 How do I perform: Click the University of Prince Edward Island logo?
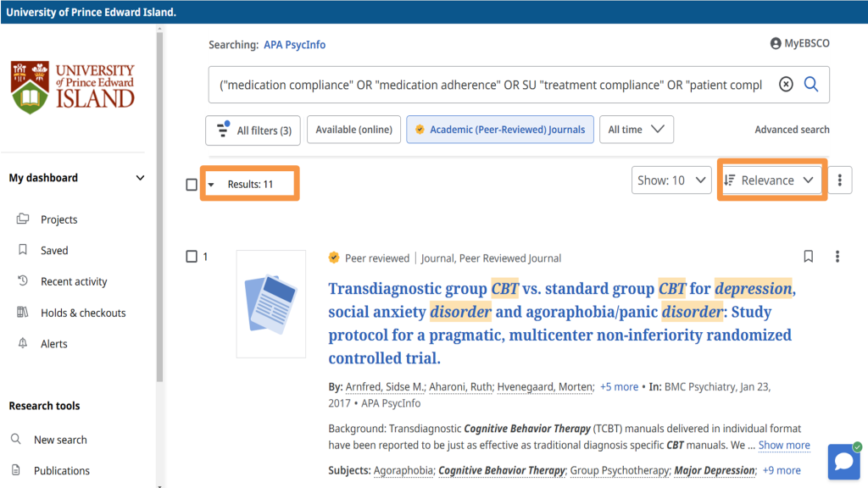pyautogui.click(x=73, y=86)
